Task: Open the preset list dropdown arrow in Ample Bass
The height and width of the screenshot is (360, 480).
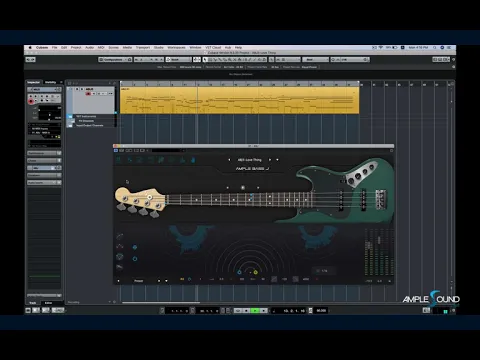Action: [277, 160]
